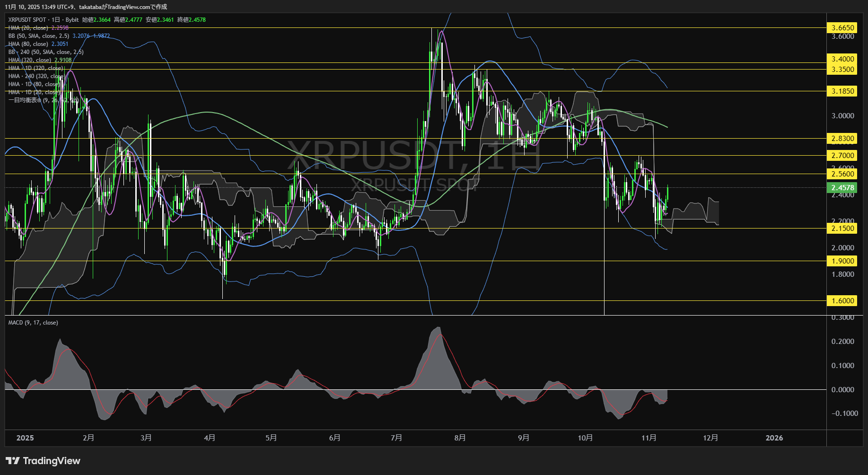Click the yellow 2.1500 price level label

point(842,228)
